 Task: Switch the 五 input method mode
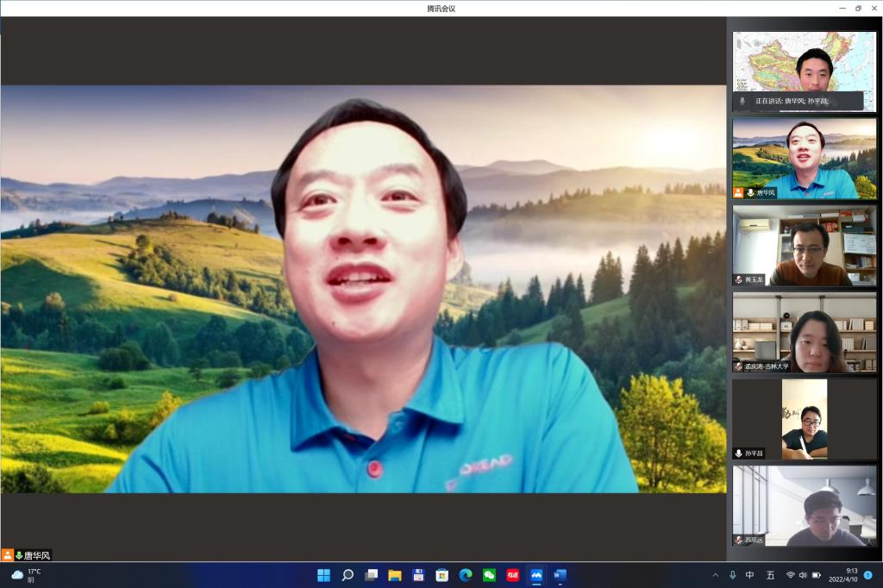click(x=770, y=575)
